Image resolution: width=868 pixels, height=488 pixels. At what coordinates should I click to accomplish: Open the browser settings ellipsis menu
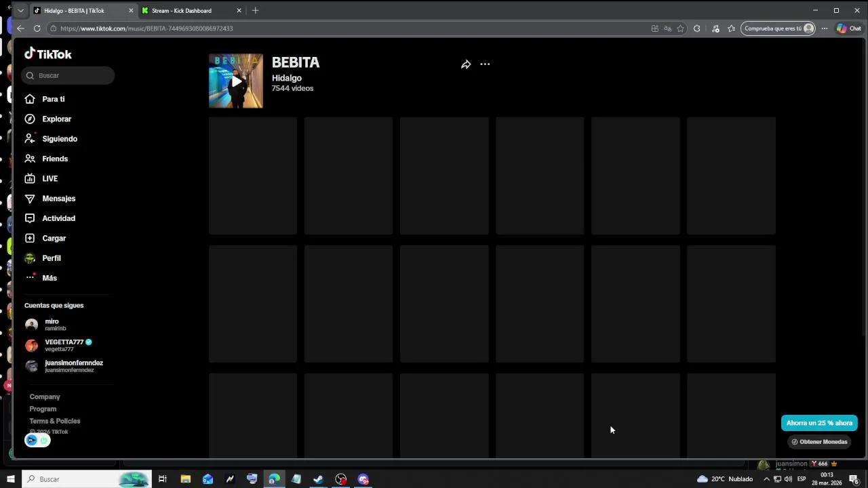(825, 28)
